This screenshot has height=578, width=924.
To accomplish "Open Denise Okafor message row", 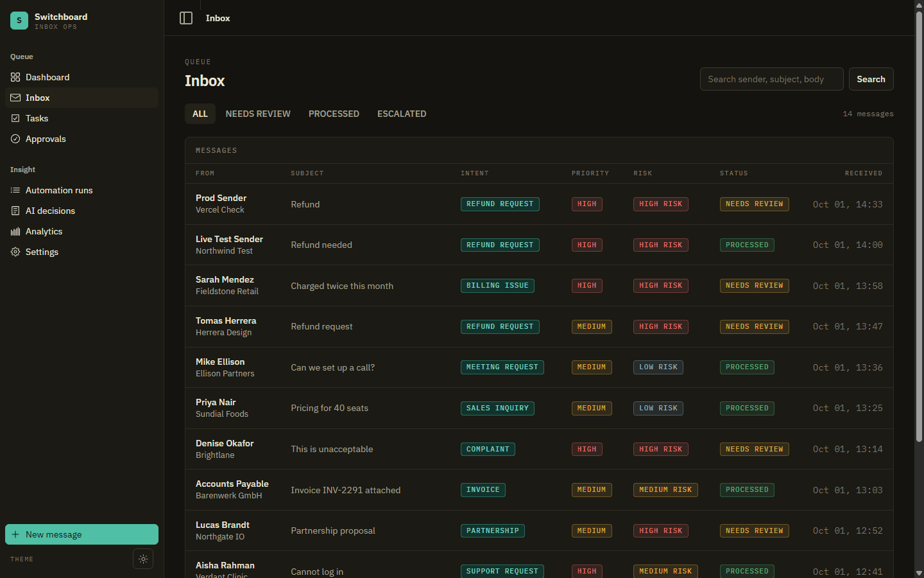I will (539, 449).
